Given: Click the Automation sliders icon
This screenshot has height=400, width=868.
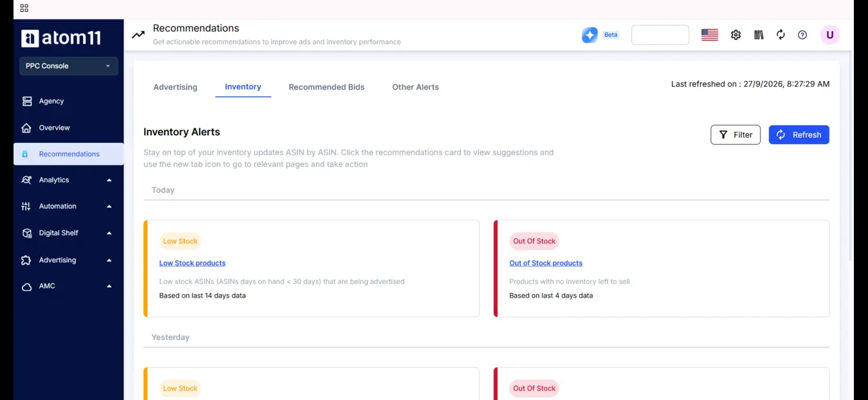Looking at the screenshot, I should (26, 206).
